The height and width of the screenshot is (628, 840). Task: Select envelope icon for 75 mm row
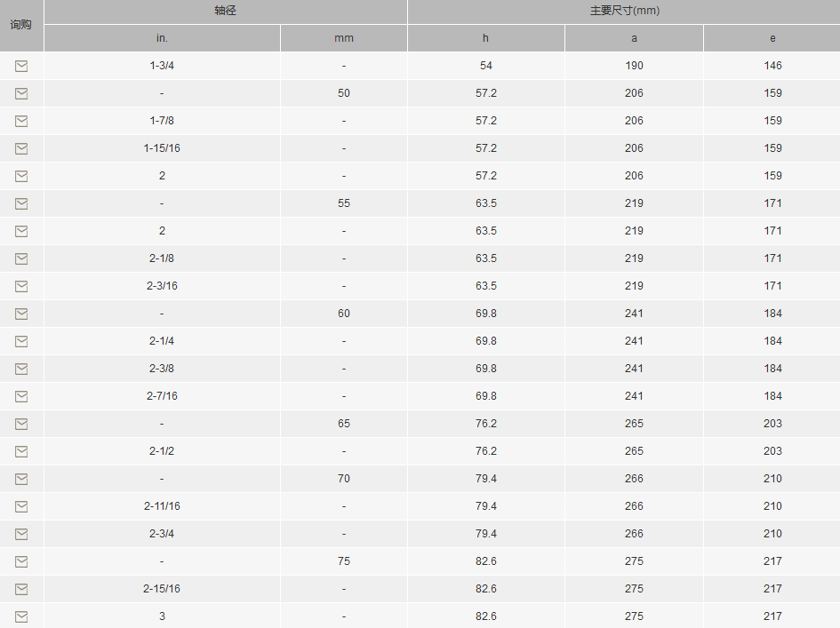click(x=21, y=562)
